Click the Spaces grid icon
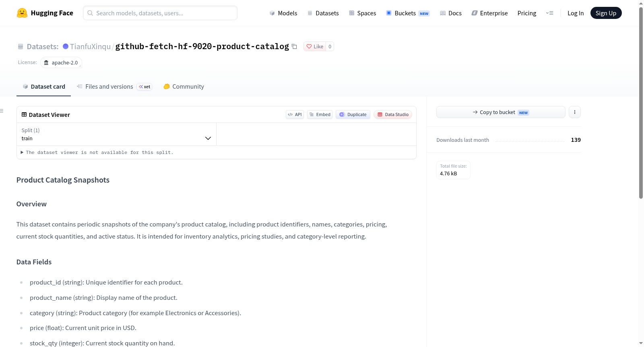Viewport: 644px width, 347px height. pyautogui.click(x=352, y=13)
